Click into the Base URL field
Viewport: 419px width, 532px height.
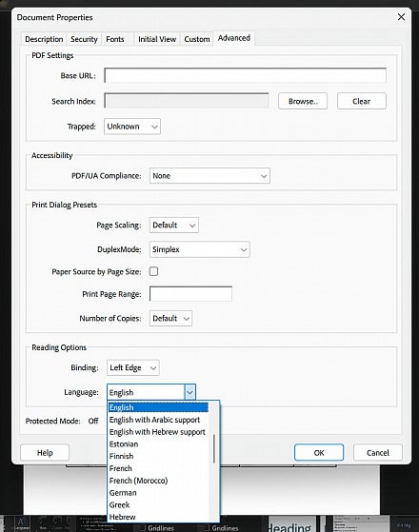pyautogui.click(x=245, y=75)
